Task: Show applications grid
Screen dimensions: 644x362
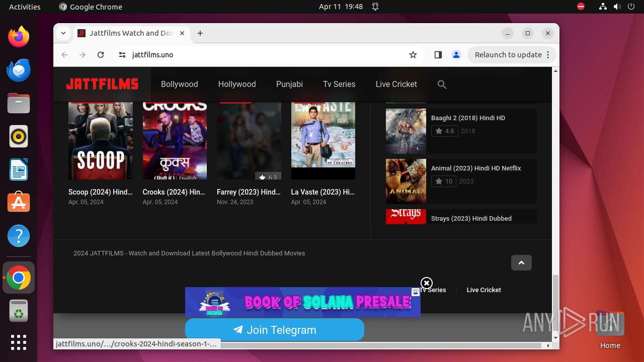Action: click(19, 342)
